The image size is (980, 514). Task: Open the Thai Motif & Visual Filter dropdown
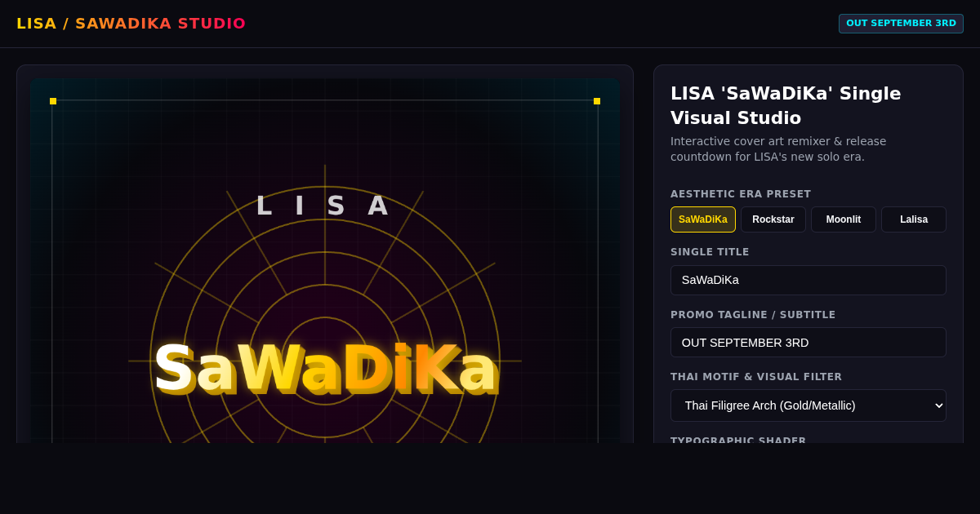[x=808, y=405]
